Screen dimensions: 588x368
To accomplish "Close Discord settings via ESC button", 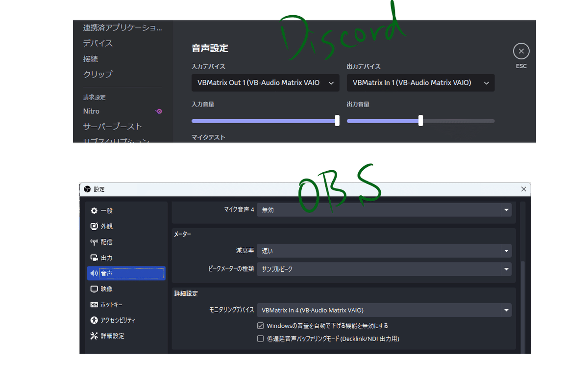I will [x=521, y=51].
